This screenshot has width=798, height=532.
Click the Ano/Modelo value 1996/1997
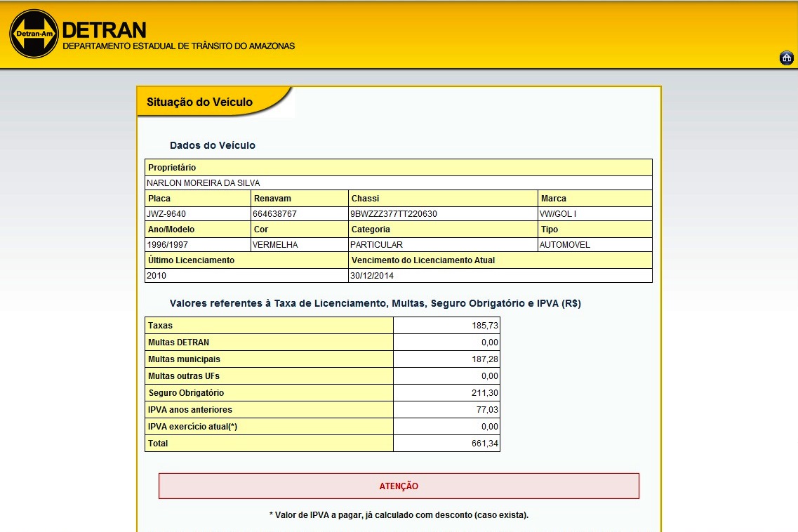click(x=168, y=245)
